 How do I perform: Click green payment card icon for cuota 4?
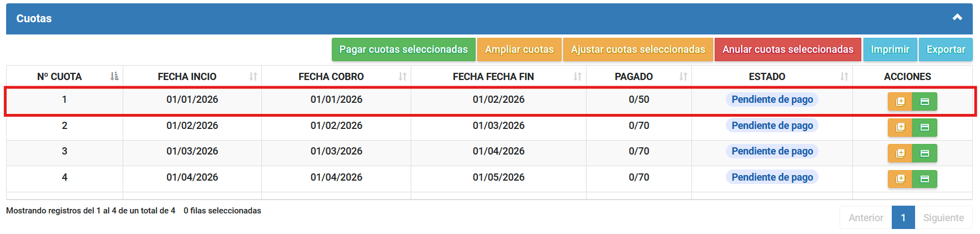(x=925, y=179)
